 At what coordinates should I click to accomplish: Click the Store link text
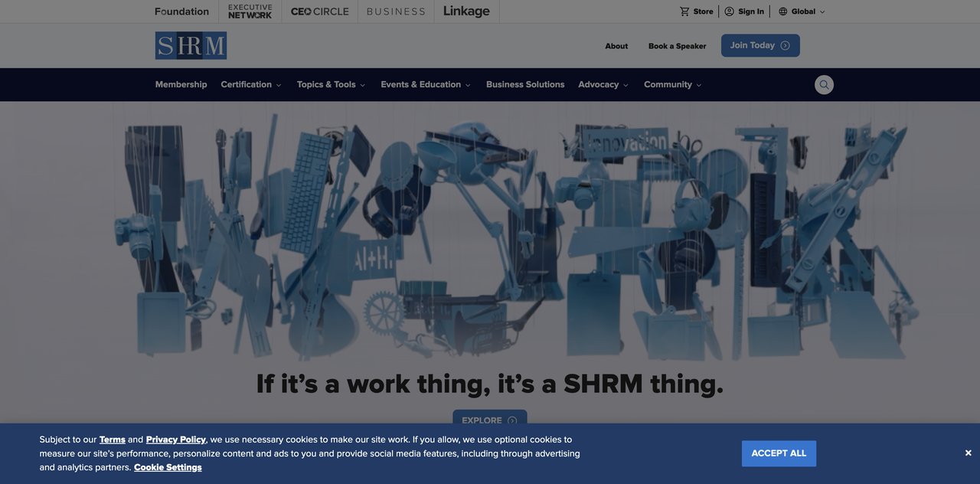(703, 11)
